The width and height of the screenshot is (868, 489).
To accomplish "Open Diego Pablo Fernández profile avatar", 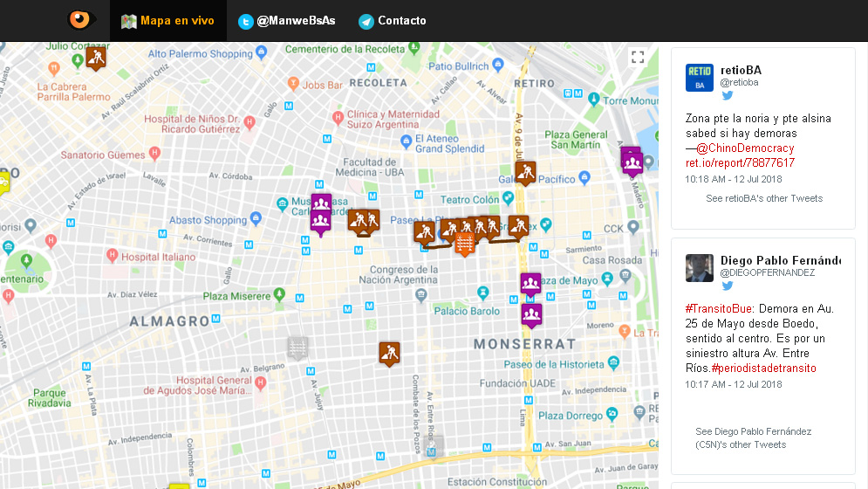I will click(700, 268).
